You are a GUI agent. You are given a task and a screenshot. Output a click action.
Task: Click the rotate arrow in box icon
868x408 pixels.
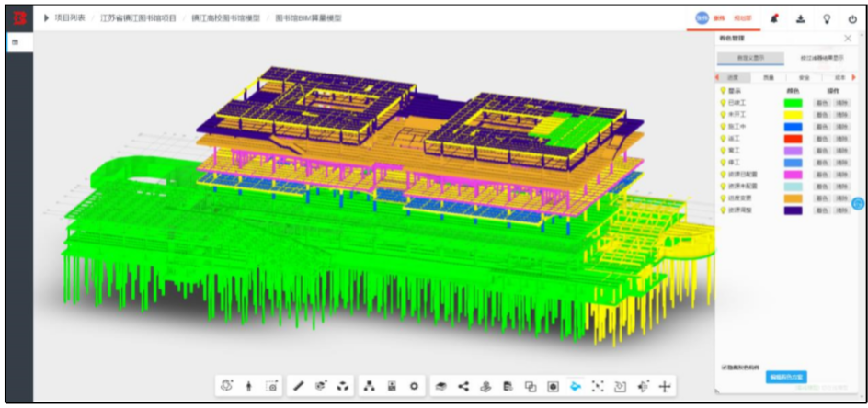[620, 387]
